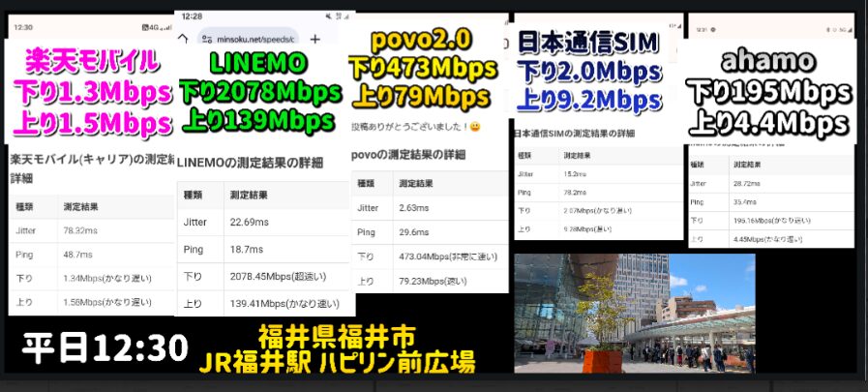Select the Rakuten Mobile Jitter value 78.32ms
Viewport: 868px width, 392px height.
click(x=80, y=230)
